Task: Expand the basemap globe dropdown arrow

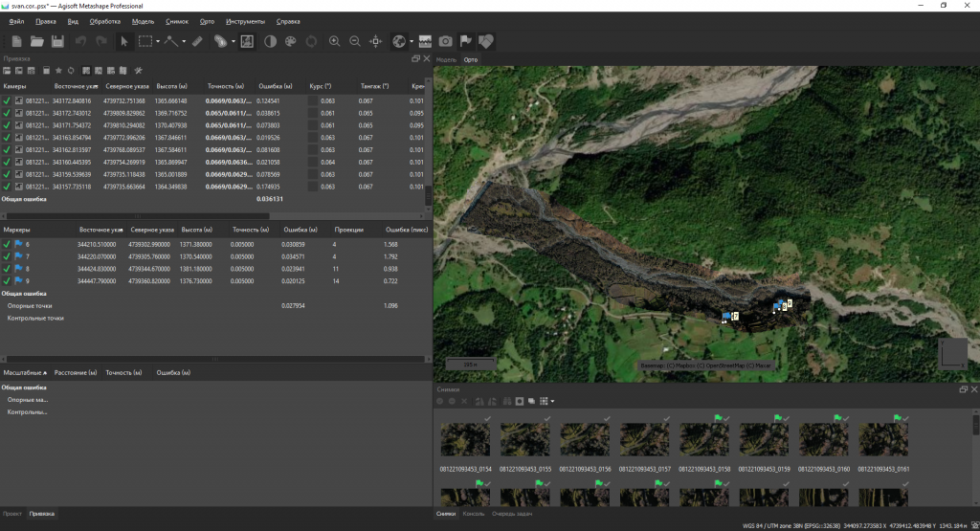Action: 412,42
